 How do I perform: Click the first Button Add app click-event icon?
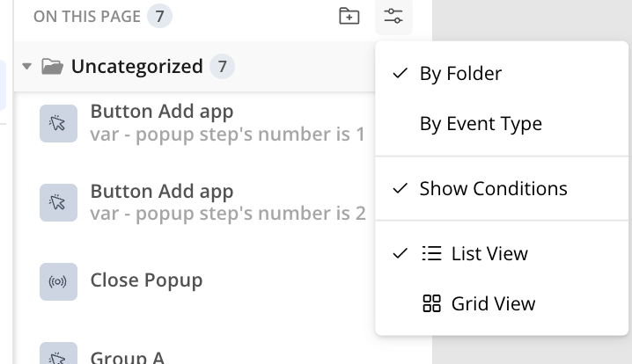click(58, 123)
